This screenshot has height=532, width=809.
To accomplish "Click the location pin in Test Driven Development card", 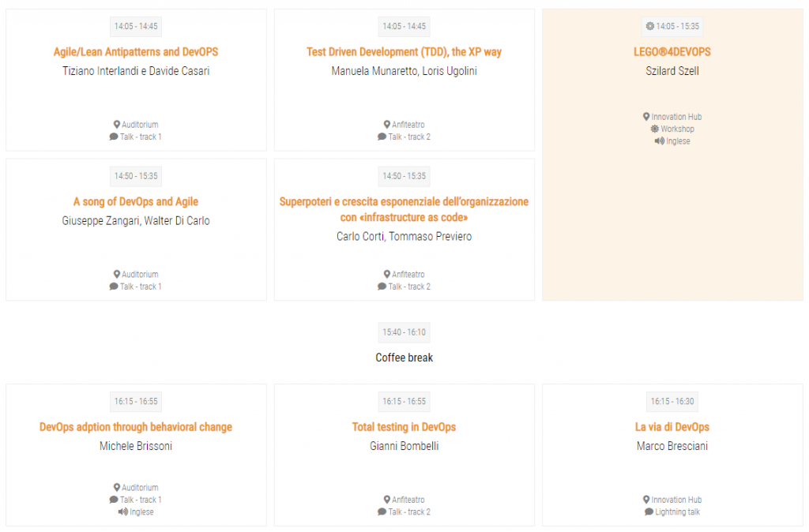I will (x=387, y=124).
